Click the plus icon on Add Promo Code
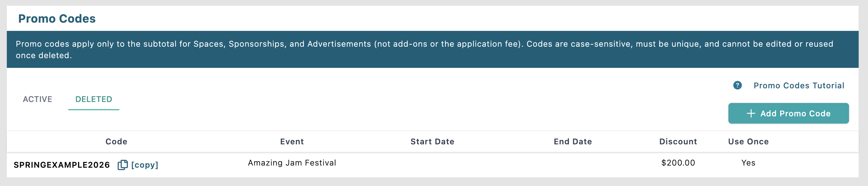Screen dimensions: 868x186 (751, 113)
